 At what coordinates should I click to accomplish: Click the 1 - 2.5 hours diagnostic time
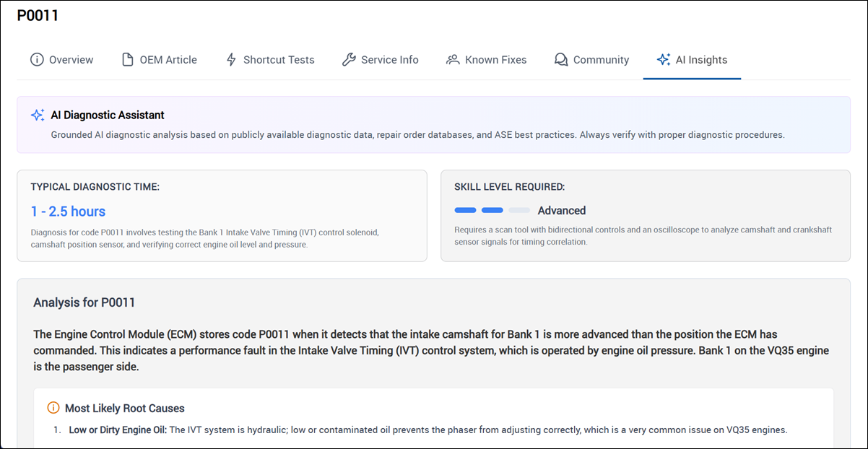[x=68, y=212]
